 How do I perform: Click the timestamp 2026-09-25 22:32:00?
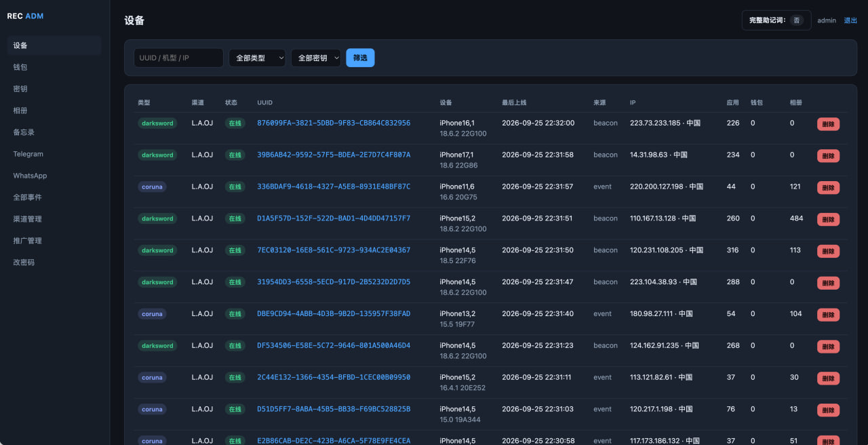(x=538, y=123)
